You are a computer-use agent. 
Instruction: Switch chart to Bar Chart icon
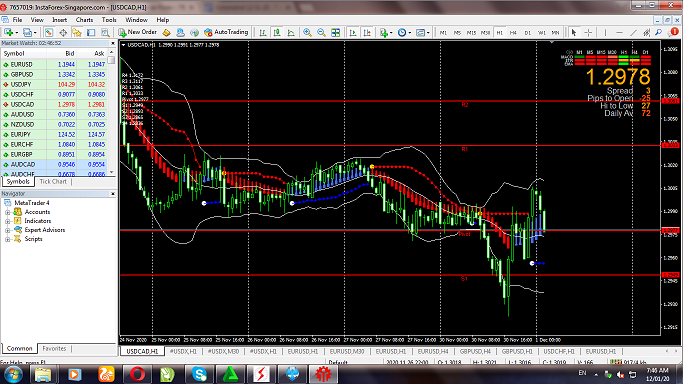tap(263, 32)
